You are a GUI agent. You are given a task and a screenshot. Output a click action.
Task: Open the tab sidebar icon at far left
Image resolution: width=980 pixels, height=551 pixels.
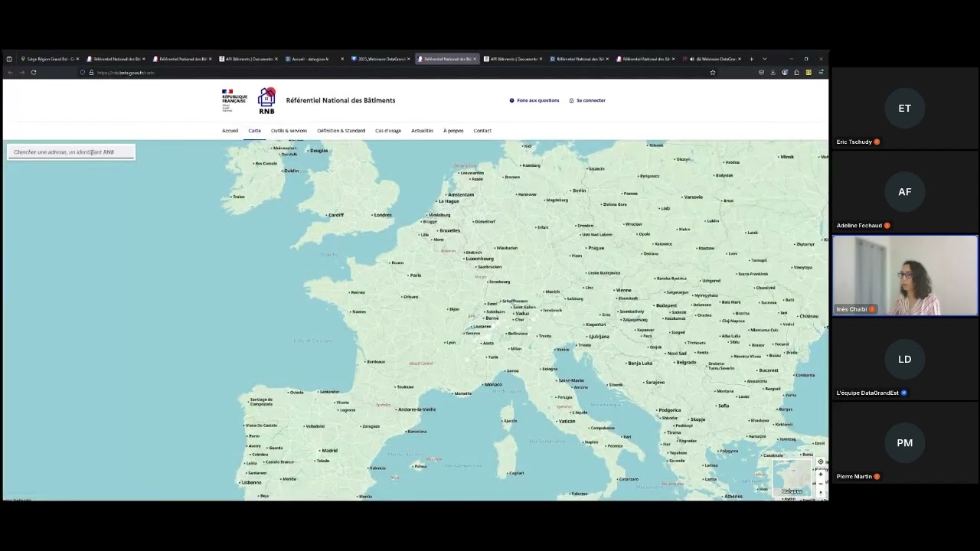(9, 59)
